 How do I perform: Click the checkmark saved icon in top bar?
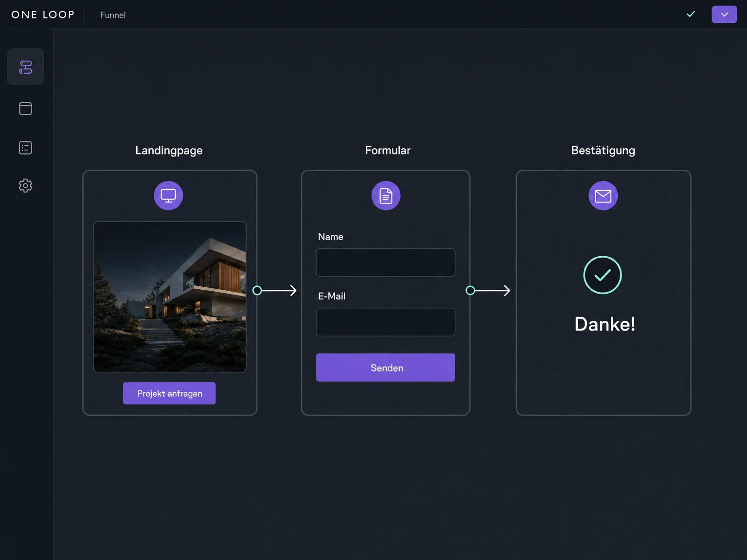coord(691,14)
